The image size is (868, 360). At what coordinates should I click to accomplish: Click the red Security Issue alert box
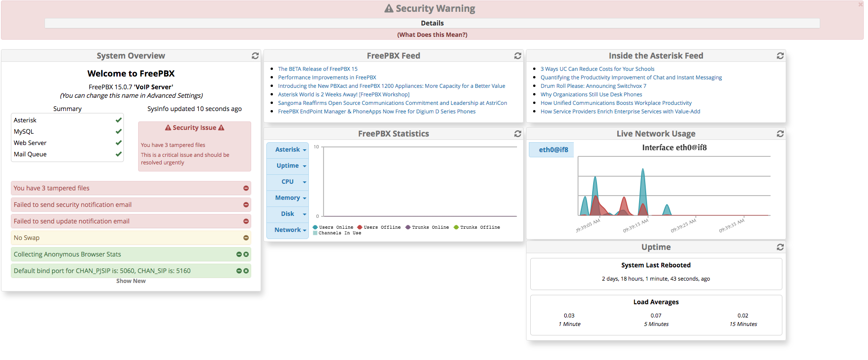coord(194,146)
